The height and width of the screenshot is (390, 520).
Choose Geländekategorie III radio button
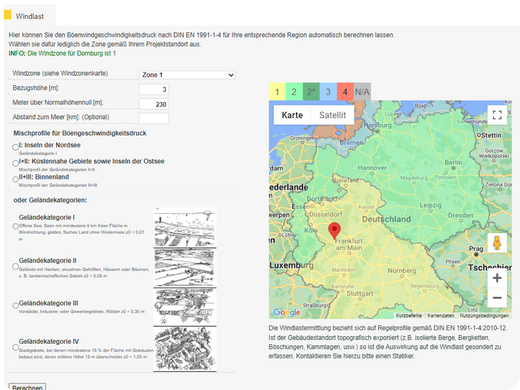pos(15,305)
